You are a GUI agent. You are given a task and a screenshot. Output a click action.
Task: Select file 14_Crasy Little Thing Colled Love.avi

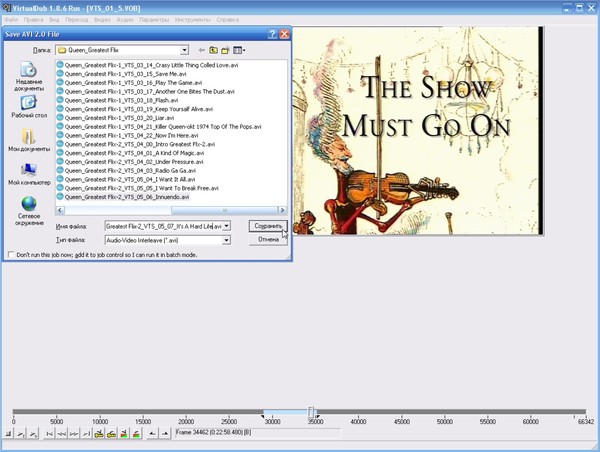coord(148,65)
